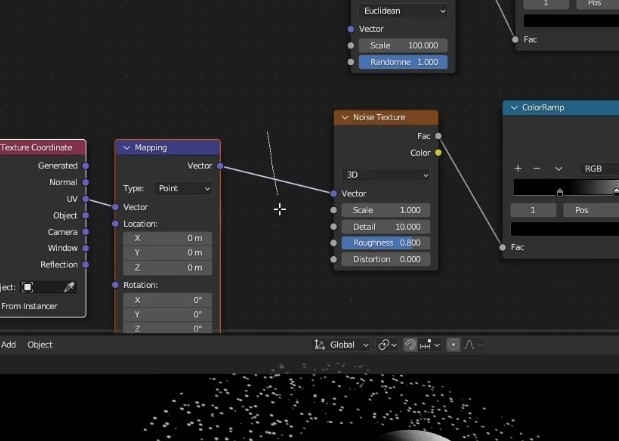Click the Mapping Location input socket
The width and height of the screenshot is (619, 441).
(x=115, y=224)
